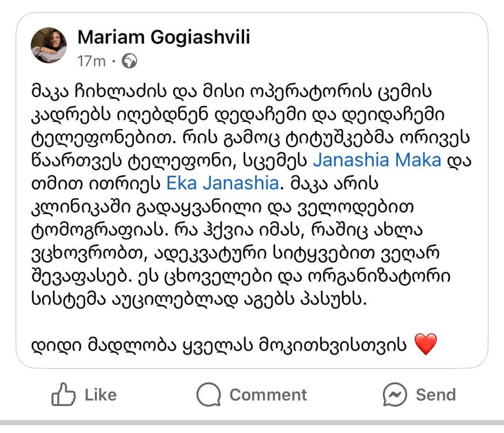Click the globe public audience icon

(x=130, y=61)
